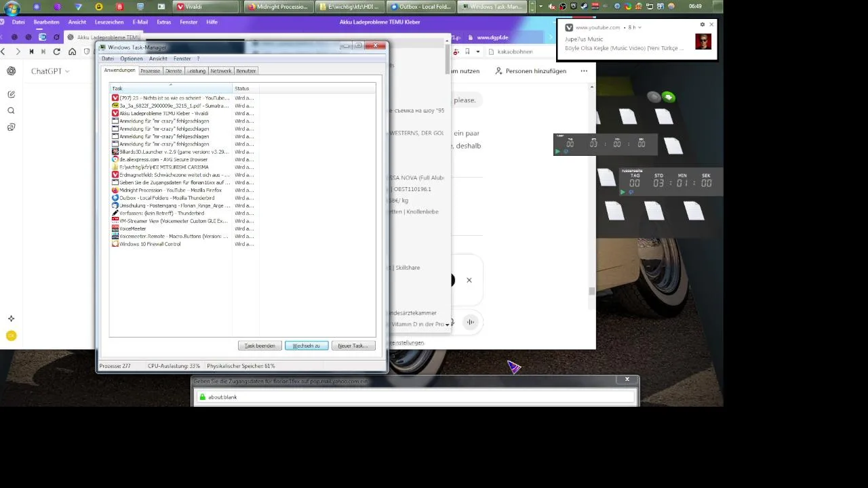Click Personen hinzufügen in ChatGPT

530,71
